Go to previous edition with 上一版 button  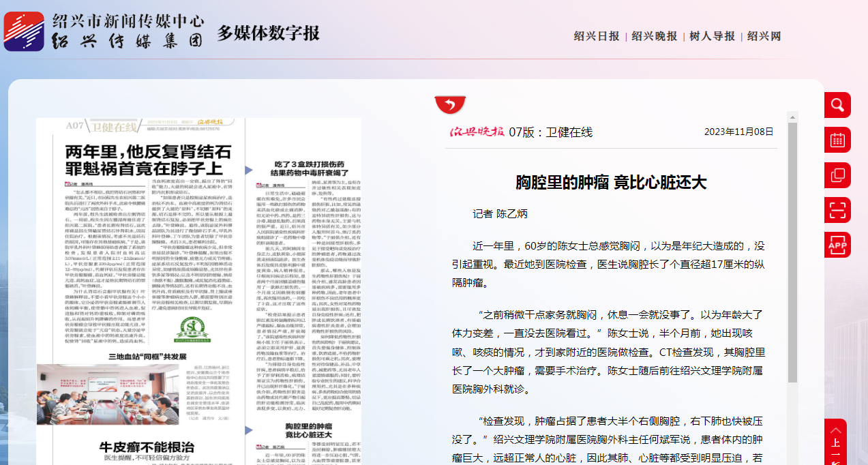(x=836, y=443)
